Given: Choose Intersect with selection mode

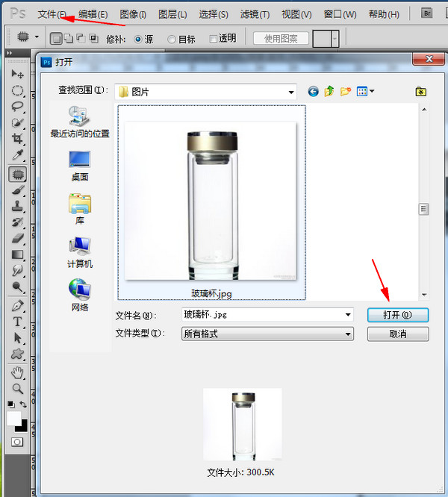Looking at the screenshot, I should (93, 39).
